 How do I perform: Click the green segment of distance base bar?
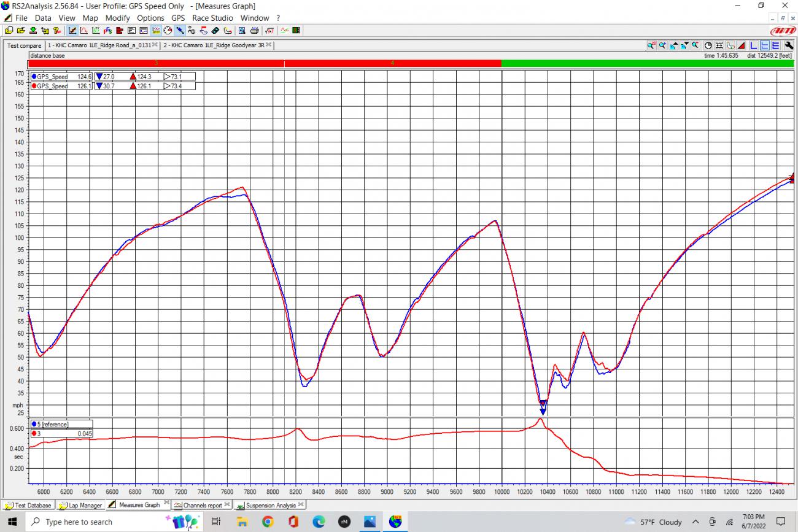[648, 63]
